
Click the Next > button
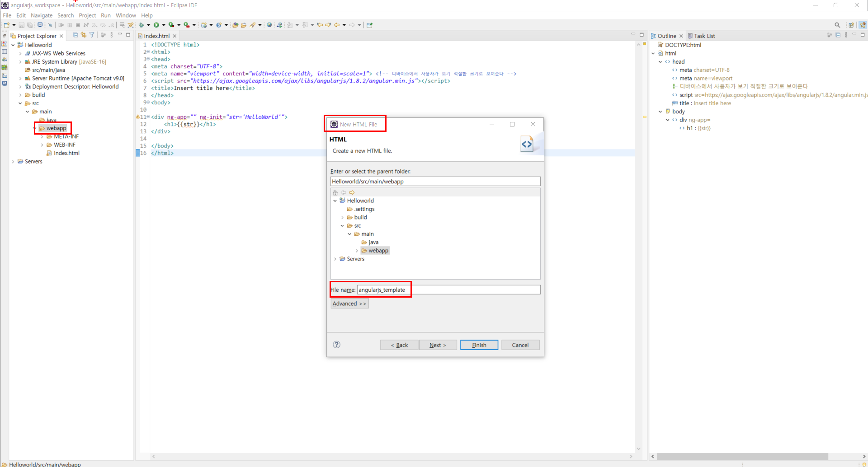[438, 345]
